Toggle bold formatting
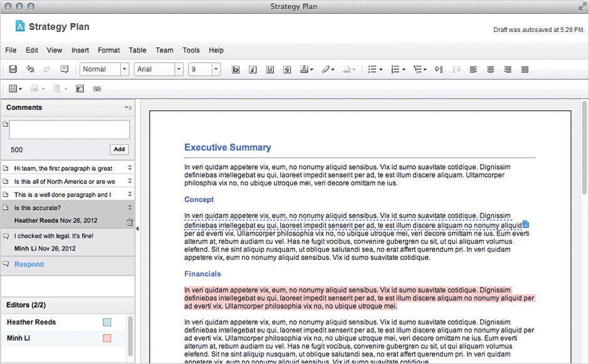Screen dimensions: 589x364 (x=236, y=70)
